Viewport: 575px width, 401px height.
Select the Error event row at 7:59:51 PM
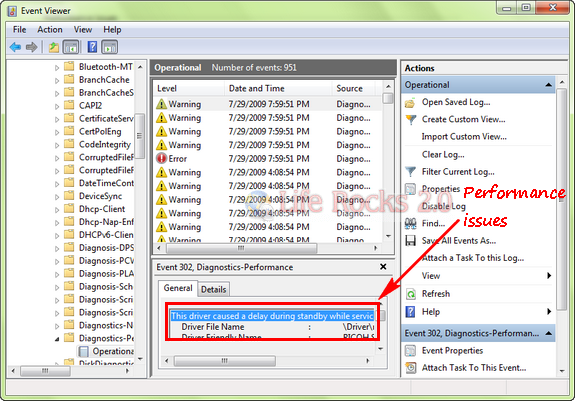(x=268, y=159)
